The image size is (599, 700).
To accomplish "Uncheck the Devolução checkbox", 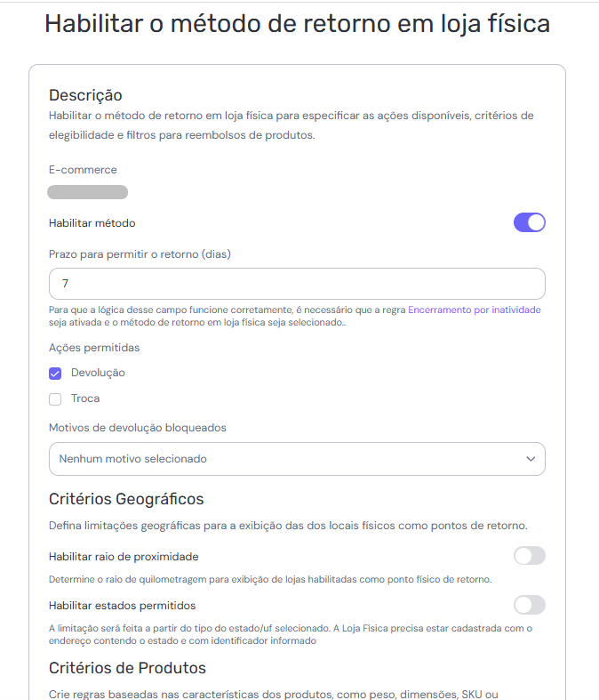I will [55, 373].
